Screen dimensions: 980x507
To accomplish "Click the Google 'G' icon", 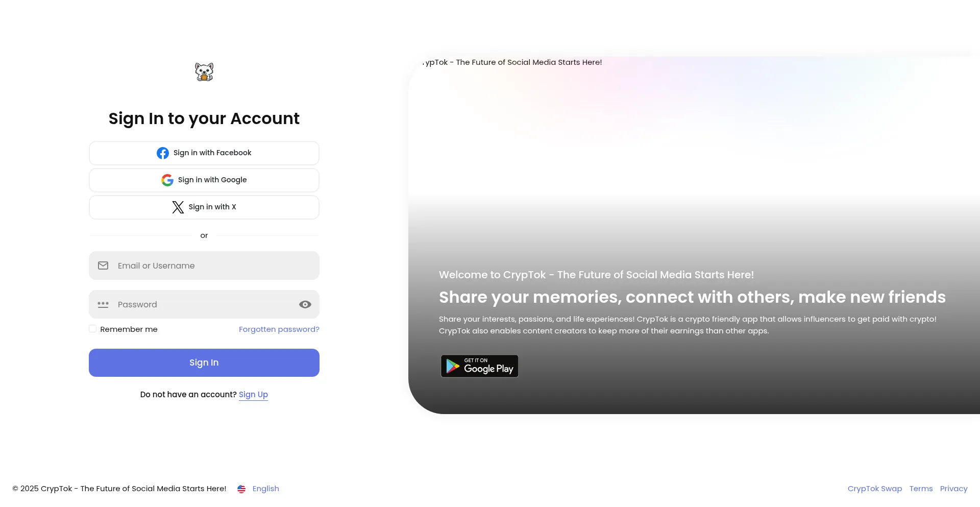I will 167,180.
